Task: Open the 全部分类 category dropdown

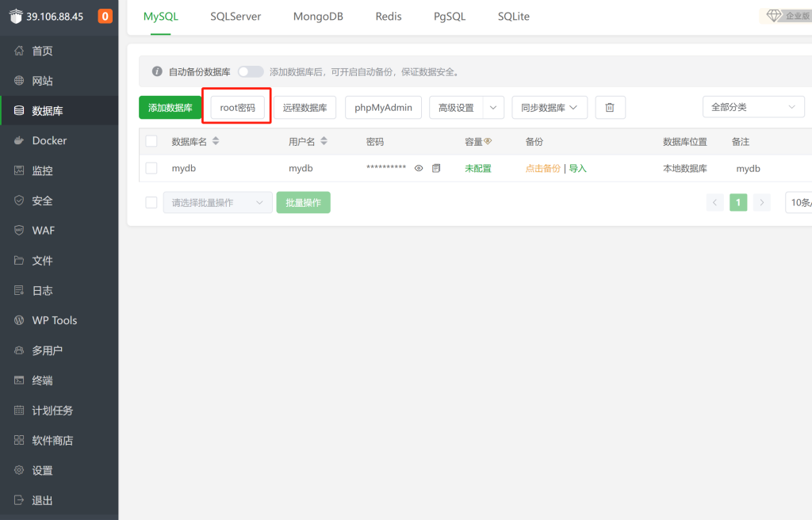Action: (753, 107)
